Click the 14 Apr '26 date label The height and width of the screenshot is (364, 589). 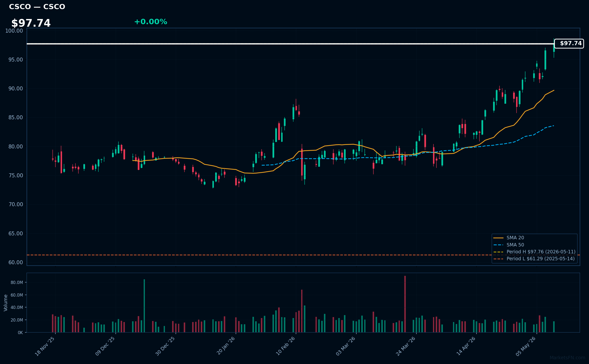[466, 346]
